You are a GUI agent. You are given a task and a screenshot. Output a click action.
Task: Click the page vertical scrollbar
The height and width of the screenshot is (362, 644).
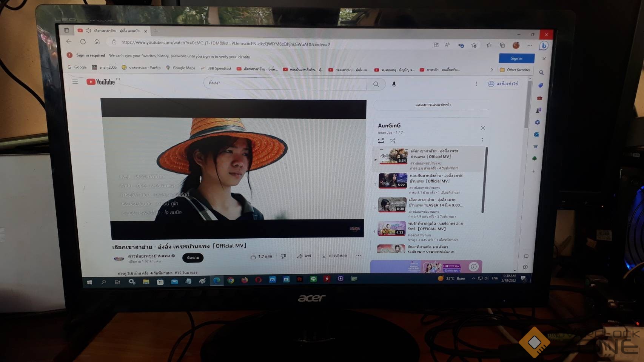527,104
